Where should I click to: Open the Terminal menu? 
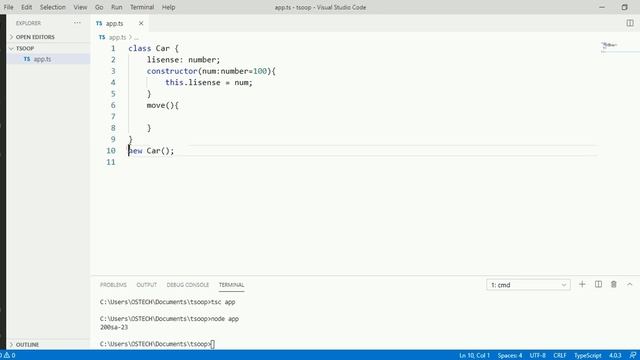point(142,7)
